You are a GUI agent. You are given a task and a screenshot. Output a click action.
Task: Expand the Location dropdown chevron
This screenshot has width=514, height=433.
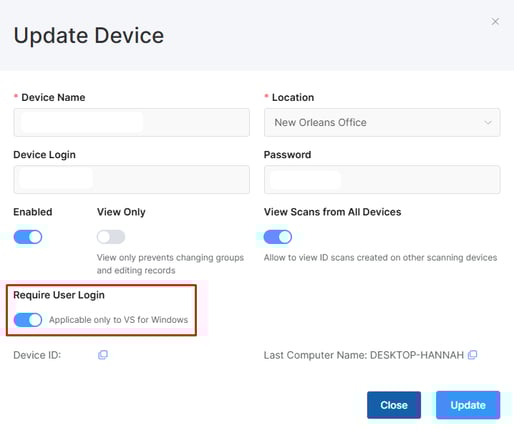click(x=488, y=123)
